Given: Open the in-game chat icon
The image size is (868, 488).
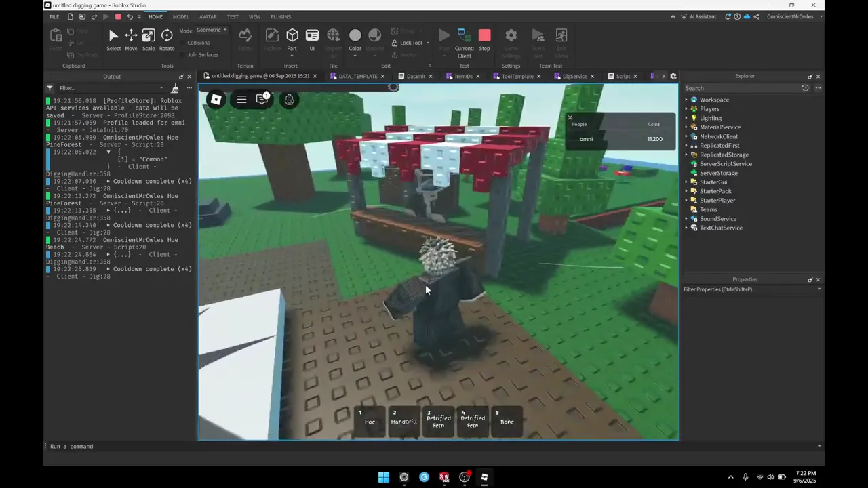Looking at the screenshot, I should pyautogui.click(x=263, y=100).
